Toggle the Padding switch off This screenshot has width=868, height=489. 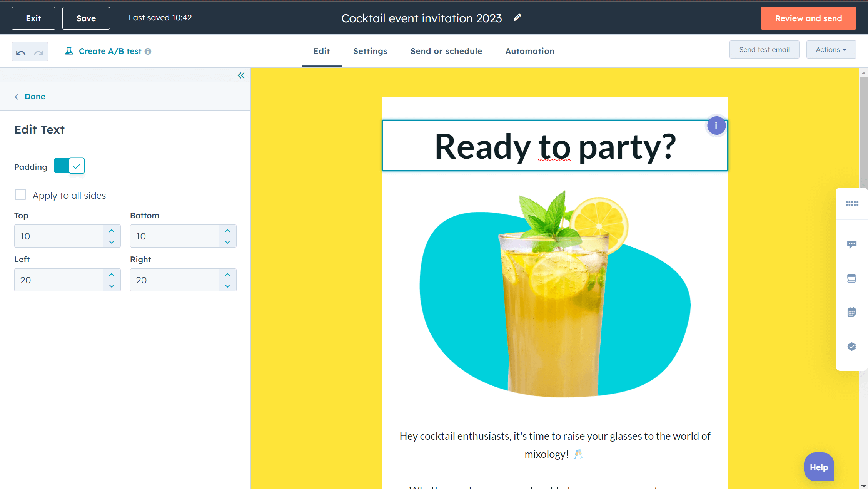tap(69, 166)
